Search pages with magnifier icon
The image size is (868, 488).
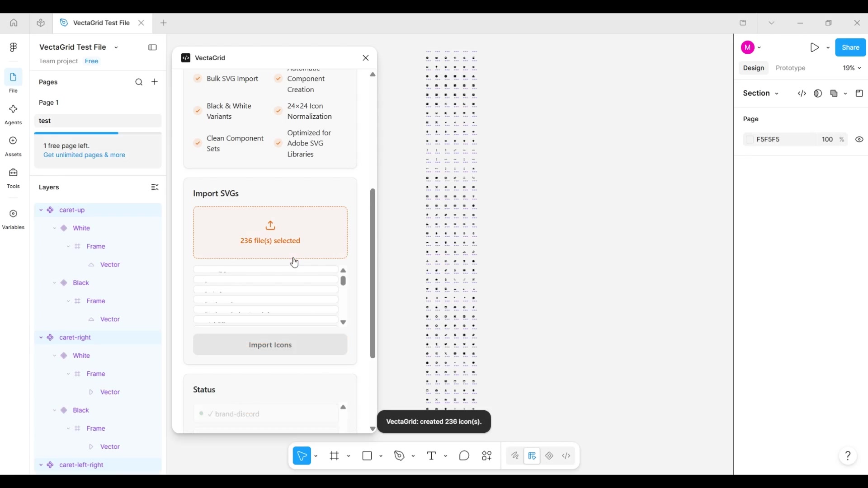click(x=139, y=82)
